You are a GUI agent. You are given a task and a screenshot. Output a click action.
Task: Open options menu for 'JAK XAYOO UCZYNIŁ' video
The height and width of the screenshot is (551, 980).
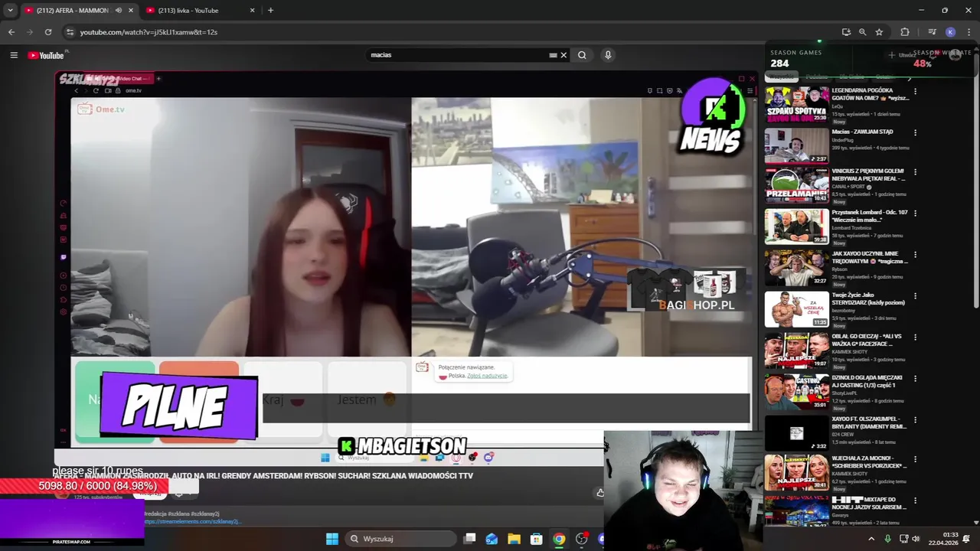915,256
